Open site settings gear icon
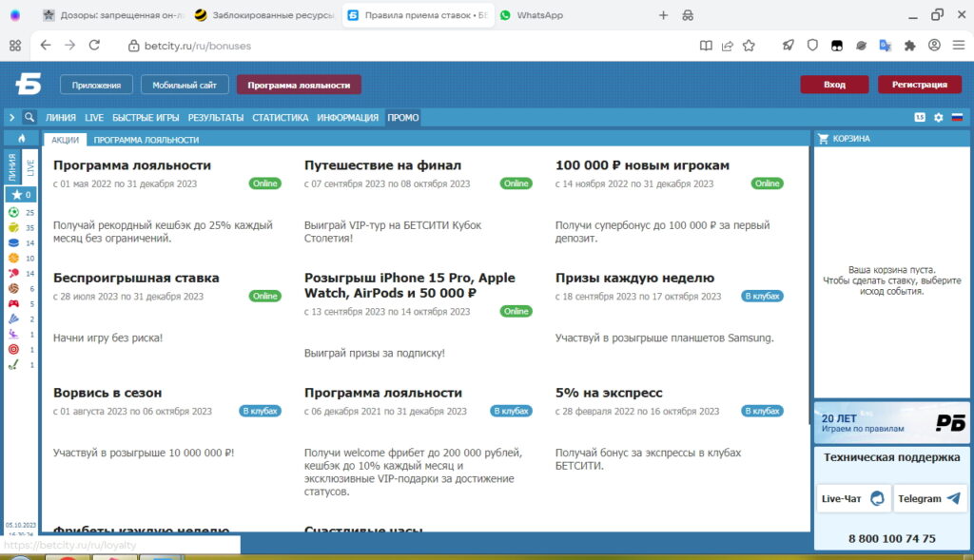The width and height of the screenshot is (974, 560). [939, 117]
